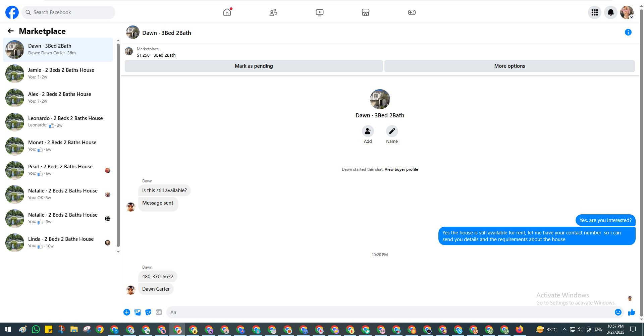Choose a GIF icon
644x336 pixels.
pos(159,313)
